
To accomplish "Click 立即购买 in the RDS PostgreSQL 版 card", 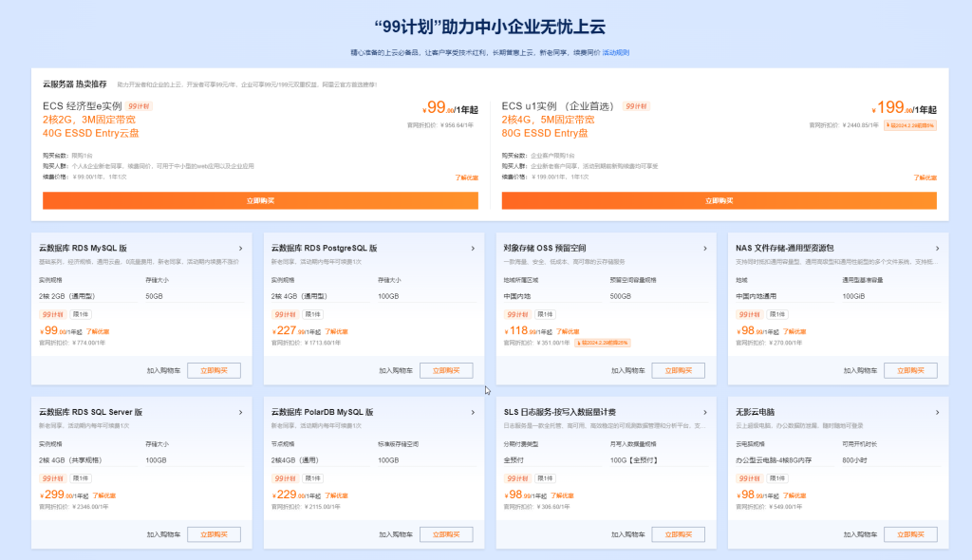I will tap(446, 371).
